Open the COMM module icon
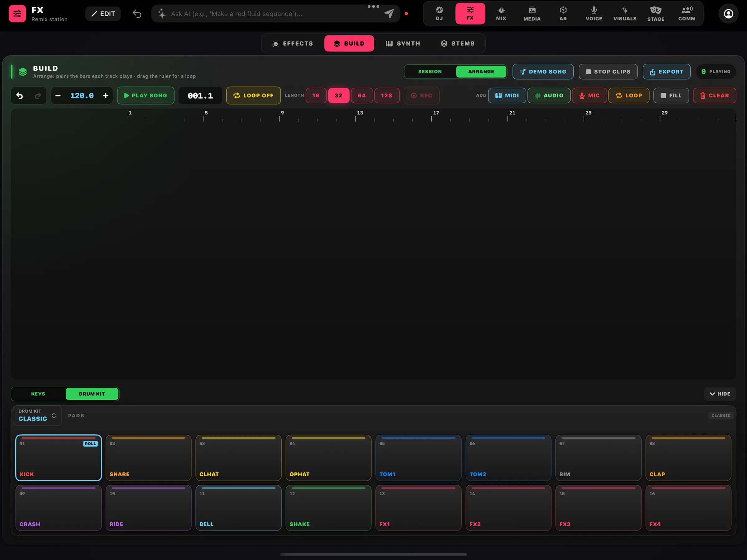 pos(687,13)
